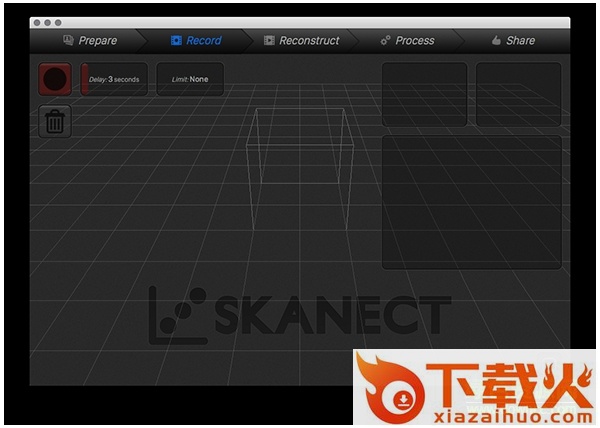Select the second small preview panel
The width and height of the screenshot is (600, 428).
point(518,94)
